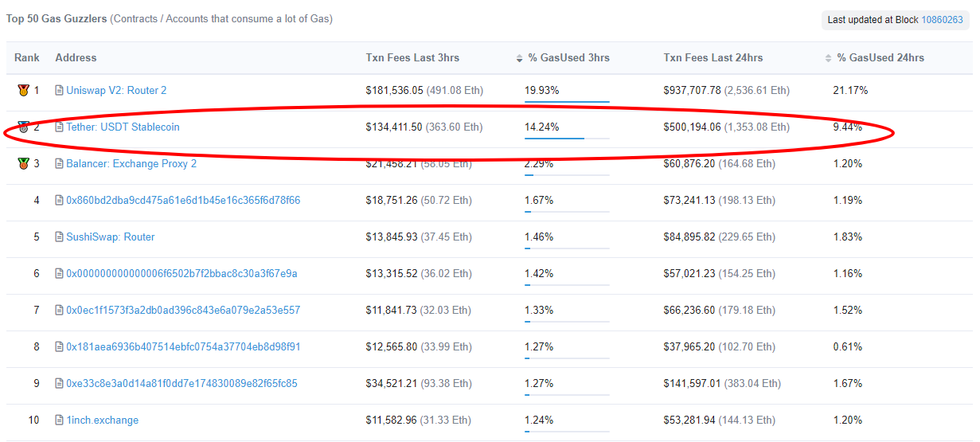Screen dimensions: 980x442
Task: Click sort arrows icon for % GasUsed 3hrs
Action: tap(520, 58)
